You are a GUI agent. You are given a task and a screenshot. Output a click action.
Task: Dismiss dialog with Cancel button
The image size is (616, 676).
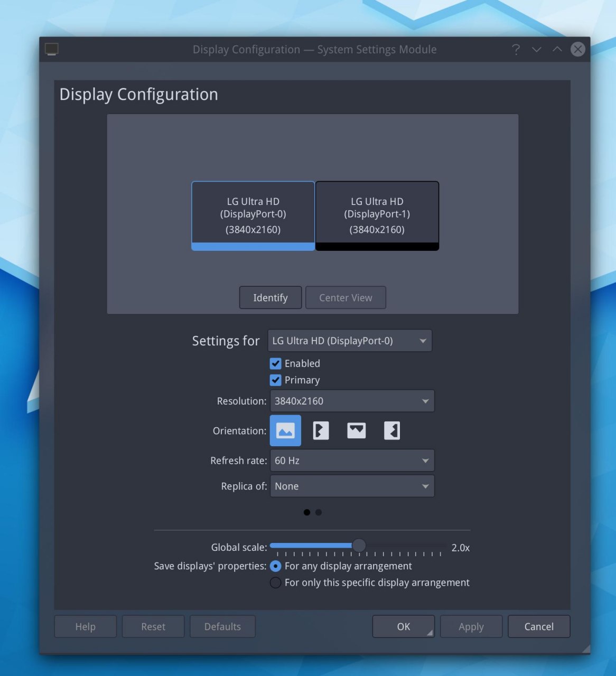click(x=539, y=626)
